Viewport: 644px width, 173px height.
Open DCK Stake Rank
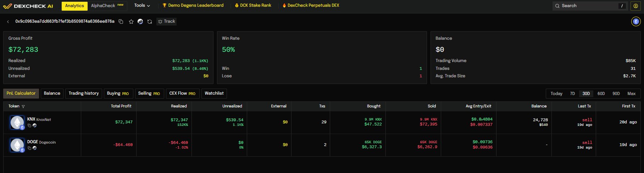point(253,6)
